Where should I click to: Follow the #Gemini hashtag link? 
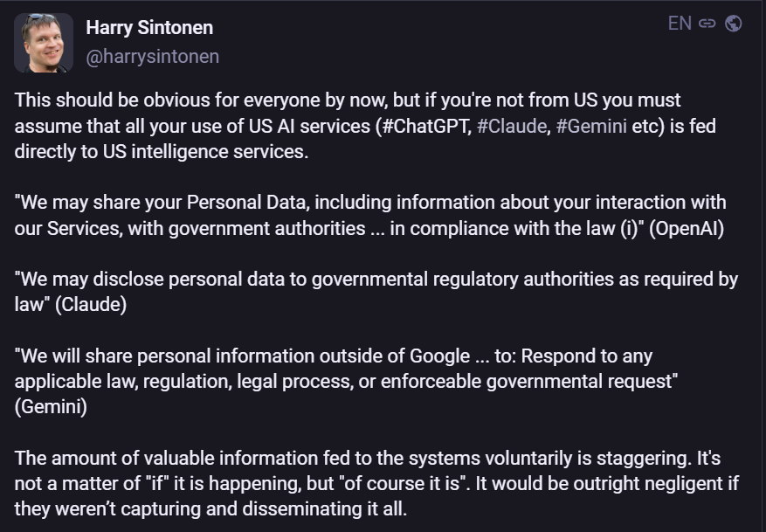[590, 126]
